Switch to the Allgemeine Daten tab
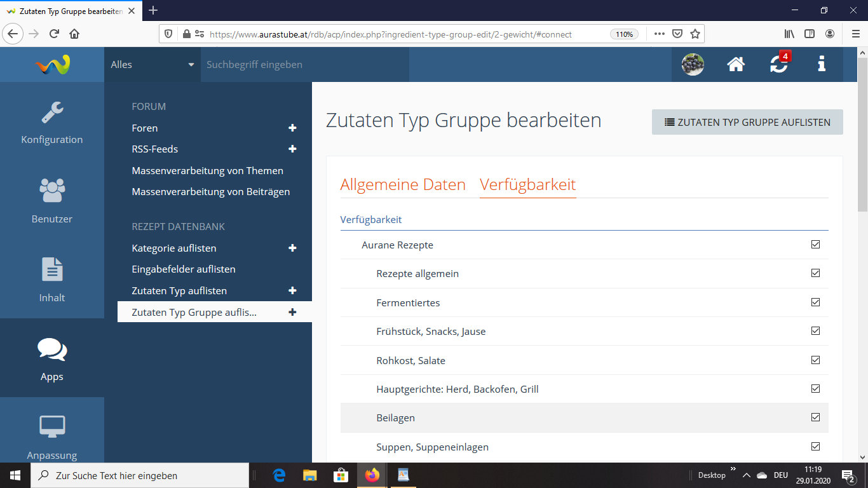Screen dimensions: 868x488 coord(403,185)
